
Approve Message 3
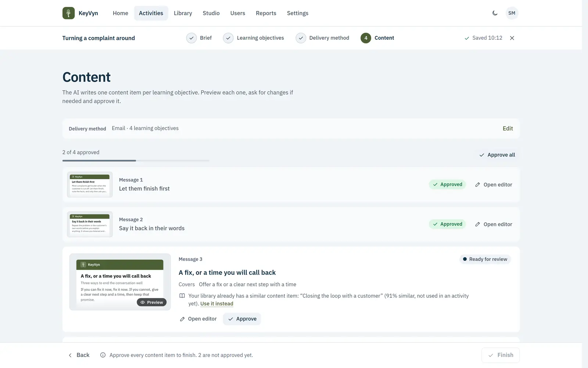(242, 319)
